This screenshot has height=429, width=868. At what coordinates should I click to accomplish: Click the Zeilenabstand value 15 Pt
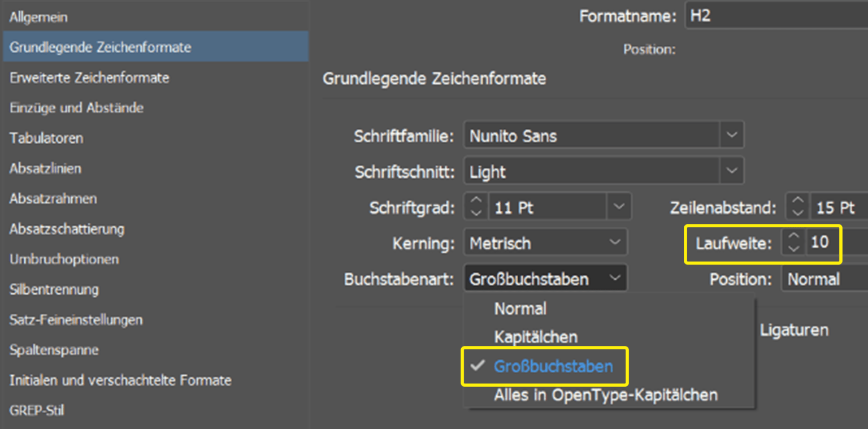[x=839, y=207]
